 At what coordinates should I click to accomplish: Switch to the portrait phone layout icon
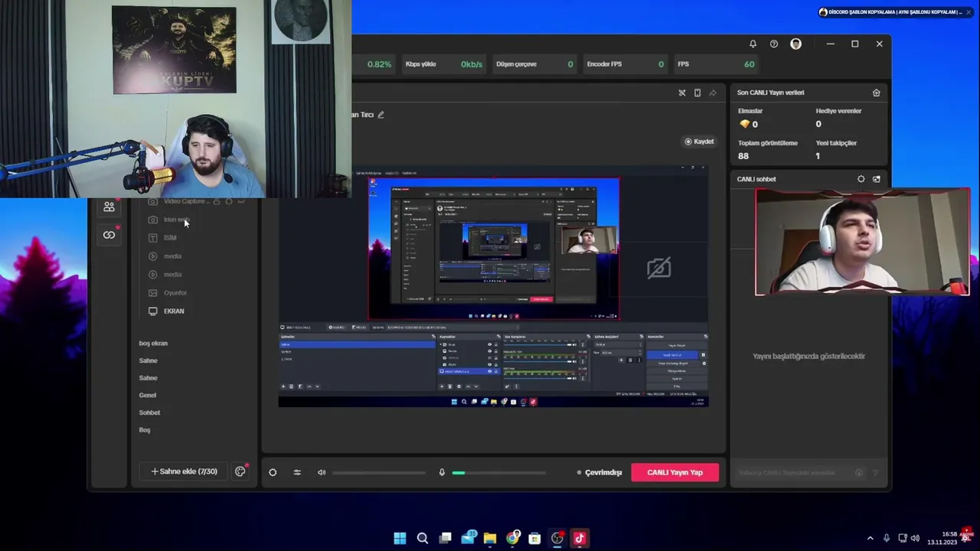[x=697, y=93]
